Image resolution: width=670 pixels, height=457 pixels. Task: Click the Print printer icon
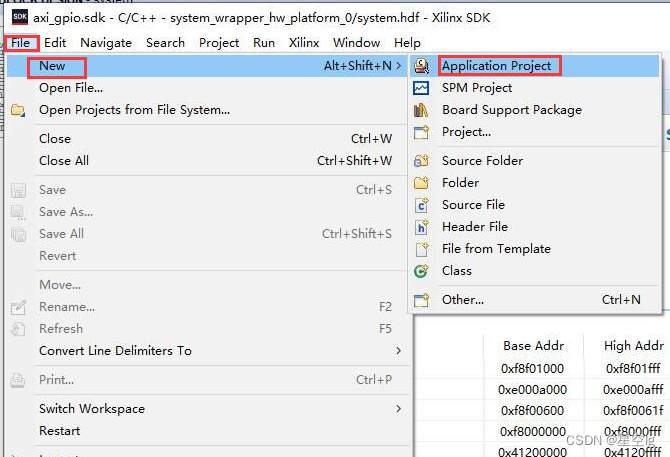tap(18, 380)
